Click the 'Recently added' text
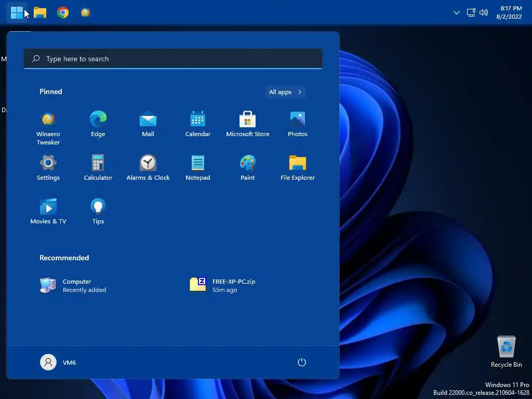This screenshot has width=532, height=399. (x=84, y=290)
